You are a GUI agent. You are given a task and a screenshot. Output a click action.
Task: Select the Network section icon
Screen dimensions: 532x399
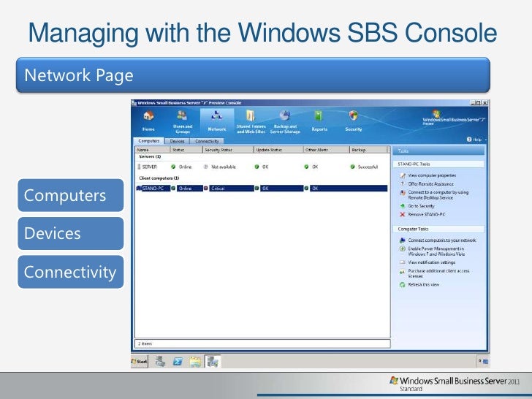[x=217, y=121]
